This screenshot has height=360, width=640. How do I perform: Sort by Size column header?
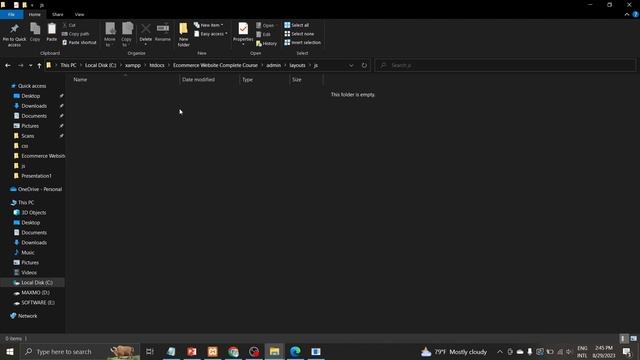click(306, 80)
